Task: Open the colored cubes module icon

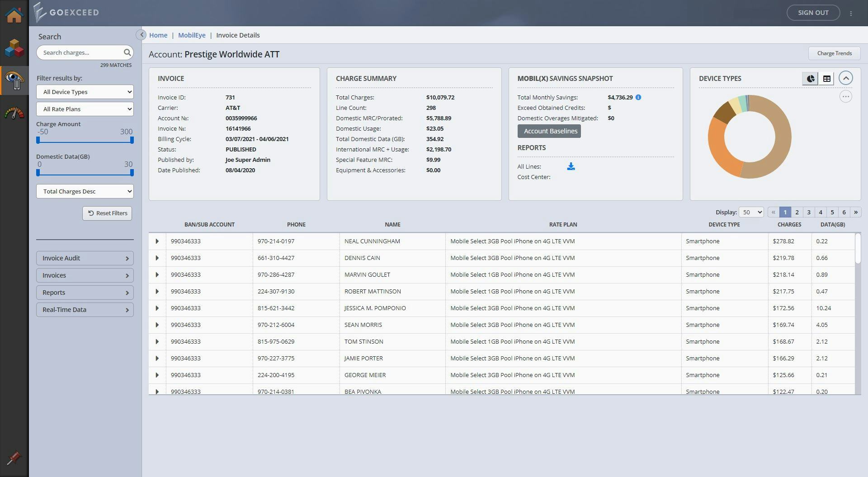Action: pos(14,48)
